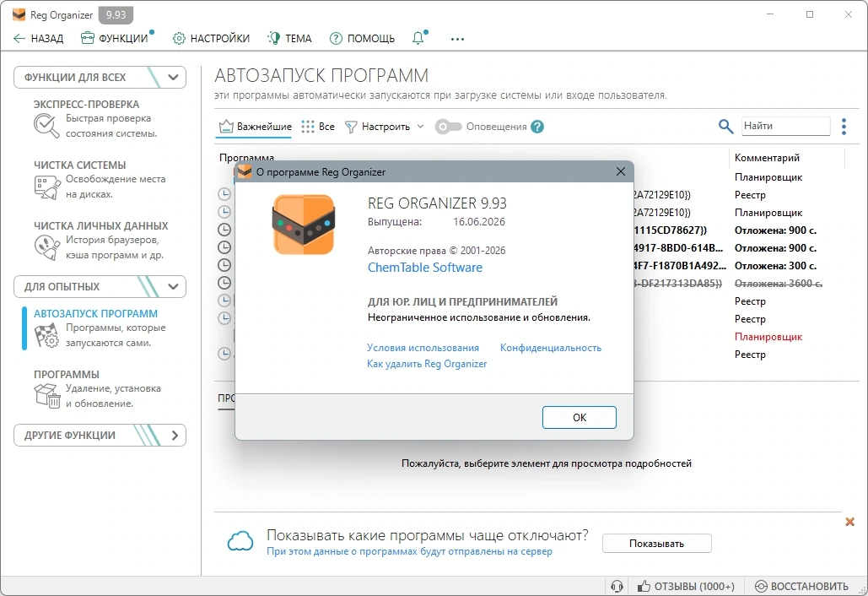The width and height of the screenshot is (868, 596).
Task: Click clock icon on the 1115CD78627 row
Action: (x=224, y=230)
